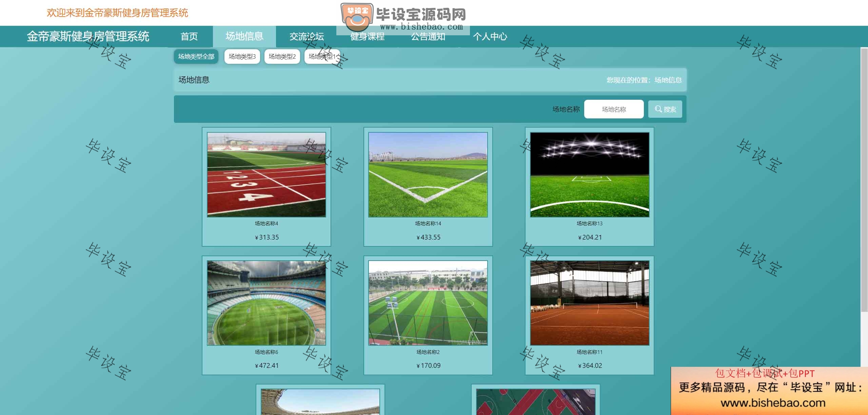Click the vertical page scrollbar

[864, 180]
